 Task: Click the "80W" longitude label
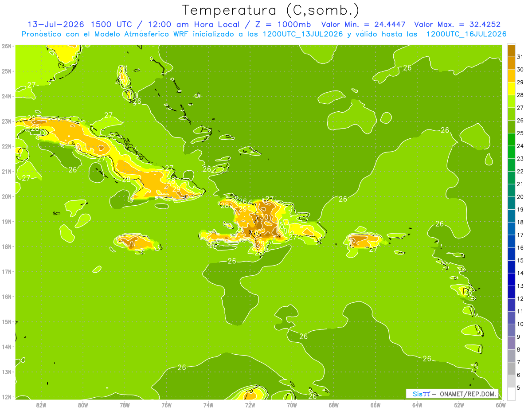point(83,405)
